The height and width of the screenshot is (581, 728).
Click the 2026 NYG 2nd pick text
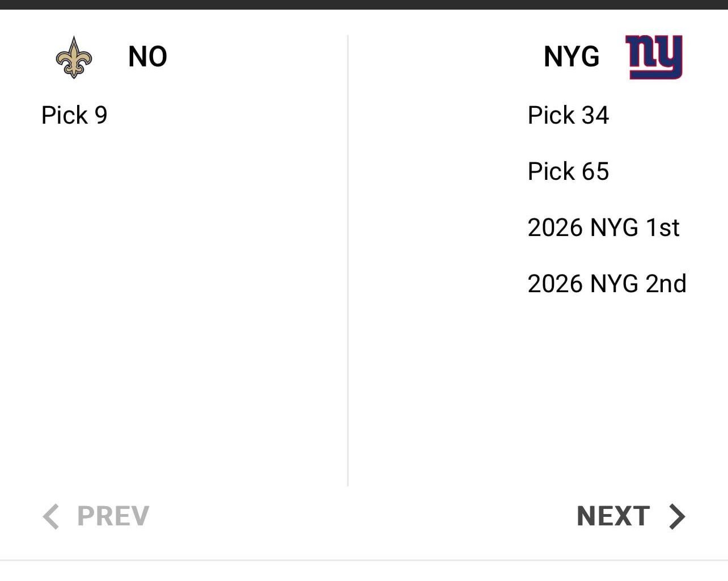point(607,283)
